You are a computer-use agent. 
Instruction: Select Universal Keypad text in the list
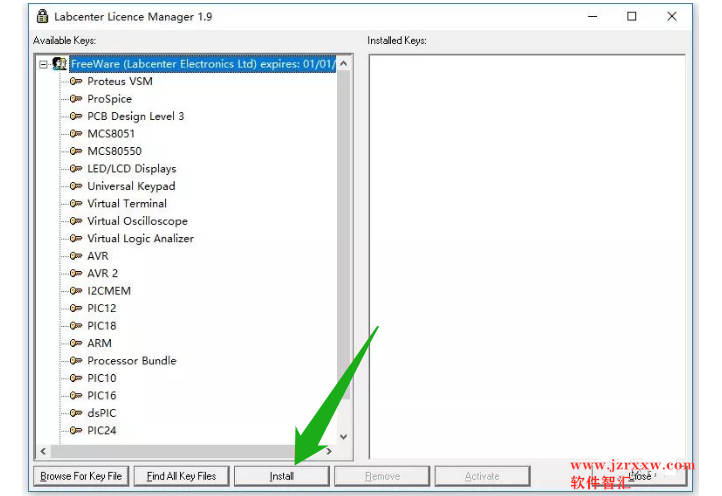pos(131,187)
